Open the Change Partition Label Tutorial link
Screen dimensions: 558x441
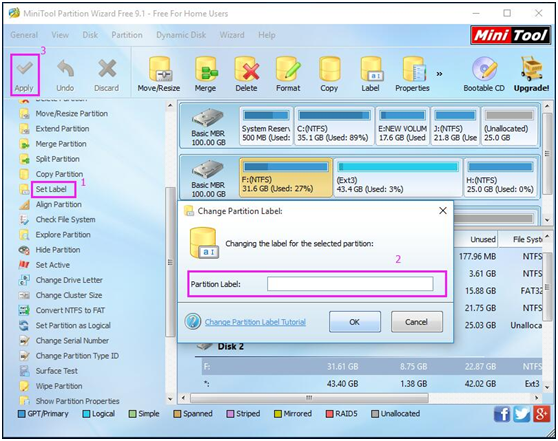pyautogui.click(x=255, y=322)
